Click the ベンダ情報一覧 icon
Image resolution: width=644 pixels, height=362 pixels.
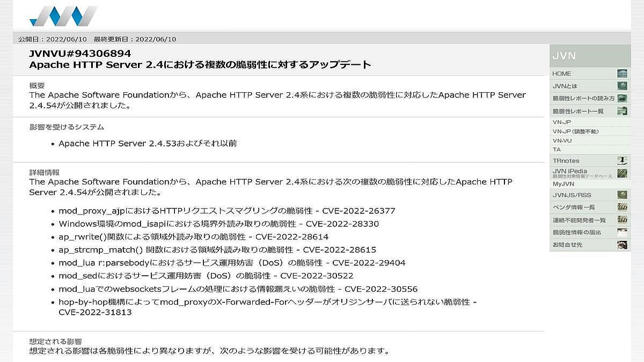[621, 208]
